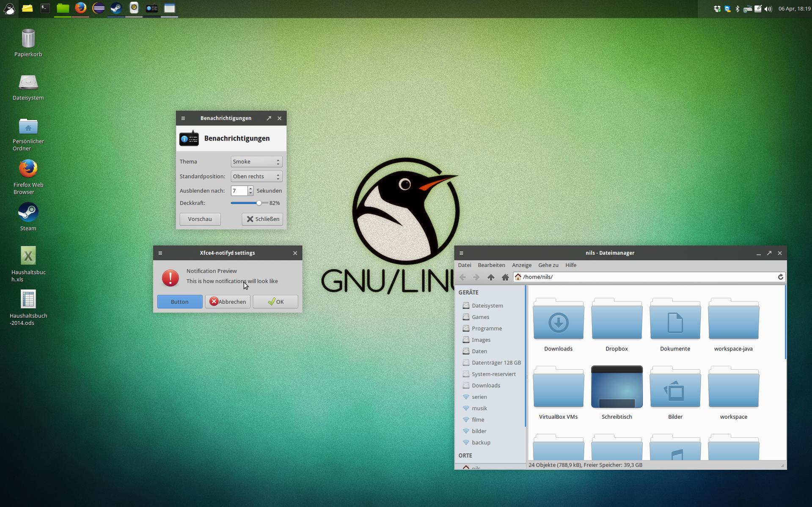Screen dimensions: 812x507
Task: Click the Firefox icon in top panel
Action: [80, 8]
